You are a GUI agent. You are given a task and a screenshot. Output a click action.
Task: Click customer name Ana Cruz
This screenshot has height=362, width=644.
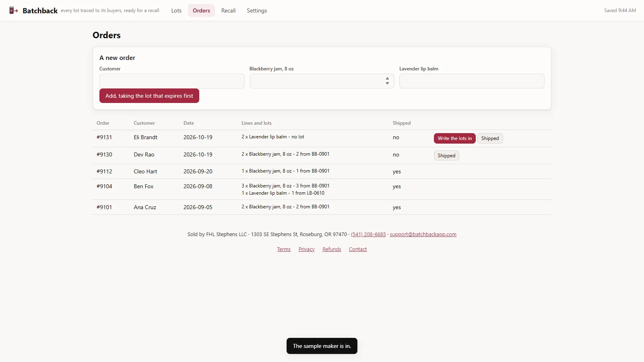[145, 207]
